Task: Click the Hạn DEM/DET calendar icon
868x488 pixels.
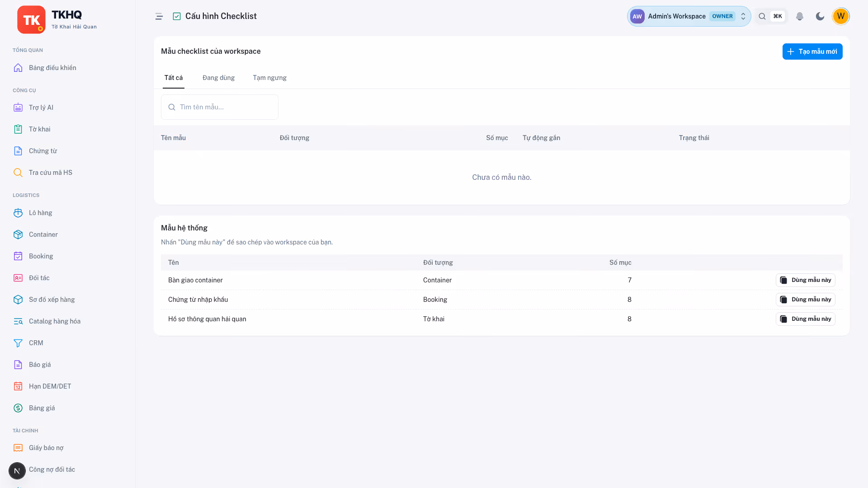Action: [x=18, y=386]
